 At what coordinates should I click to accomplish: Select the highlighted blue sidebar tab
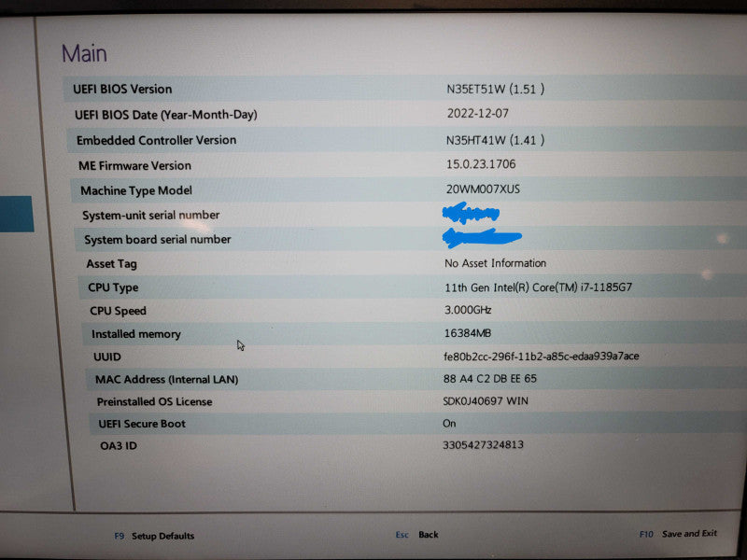pos(16,214)
